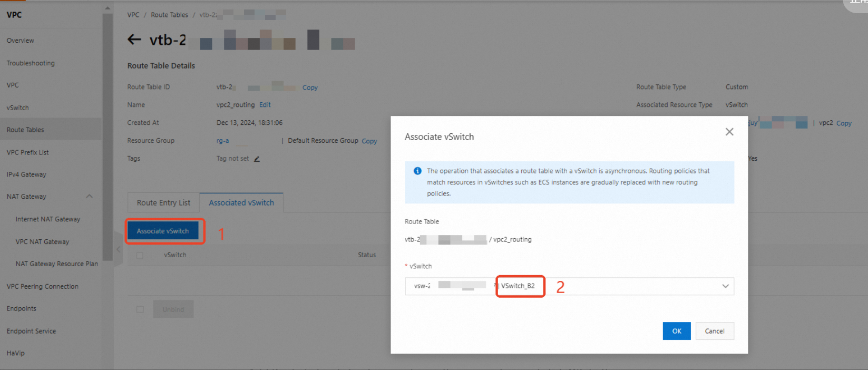Open VPC in the breadcrumb

pyautogui.click(x=133, y=15)
